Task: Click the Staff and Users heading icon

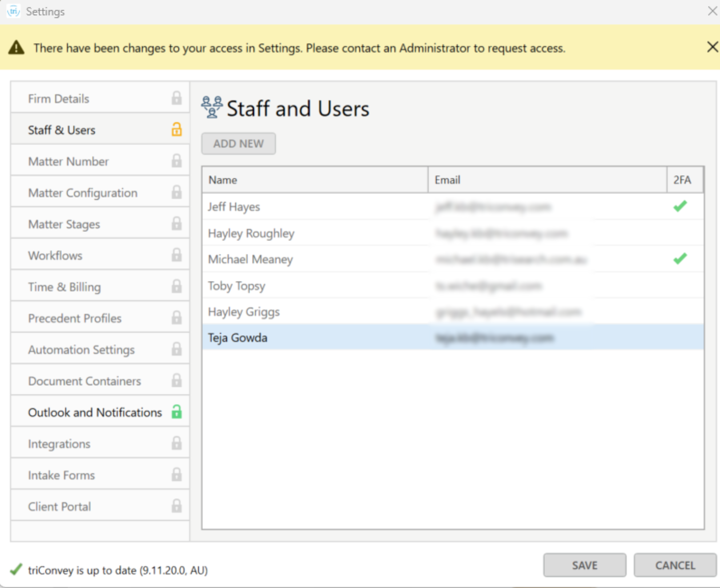Action: pos(212,107)
